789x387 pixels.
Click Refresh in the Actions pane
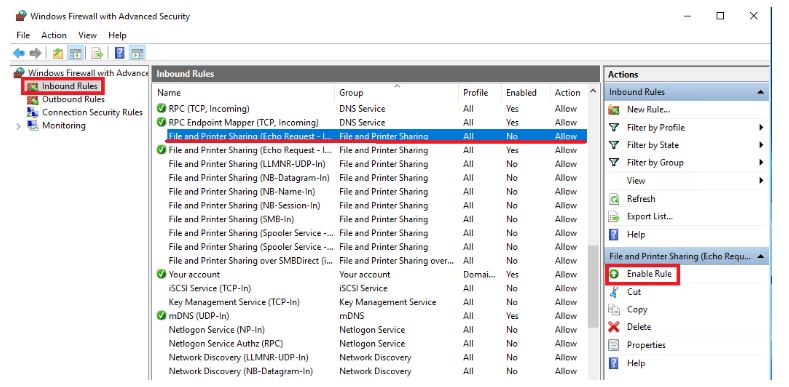tap(641, 199)
